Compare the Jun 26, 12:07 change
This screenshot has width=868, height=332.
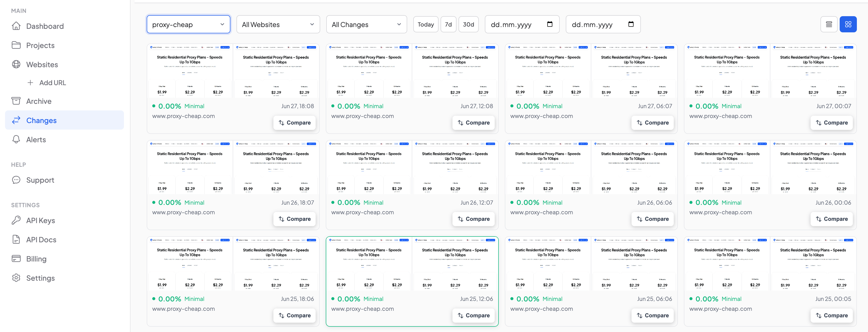click(x=473, y=219)
